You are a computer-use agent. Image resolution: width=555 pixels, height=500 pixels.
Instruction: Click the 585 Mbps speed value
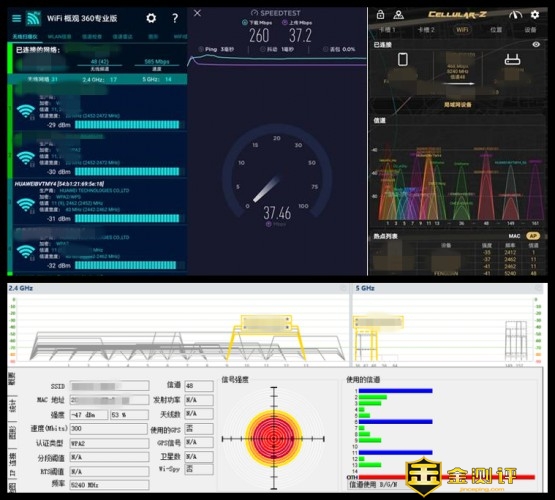coord(157,62)
